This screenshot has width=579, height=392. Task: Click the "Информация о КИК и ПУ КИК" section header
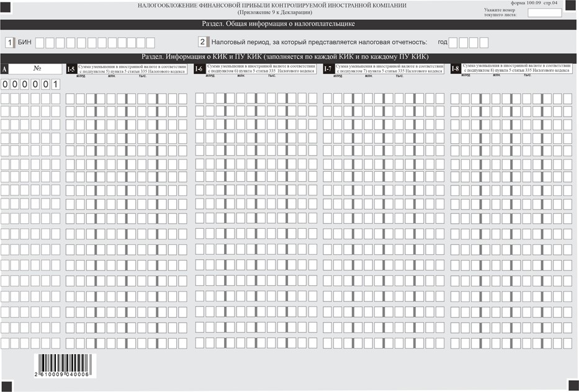pyautogui.click(x=285, y=57)
